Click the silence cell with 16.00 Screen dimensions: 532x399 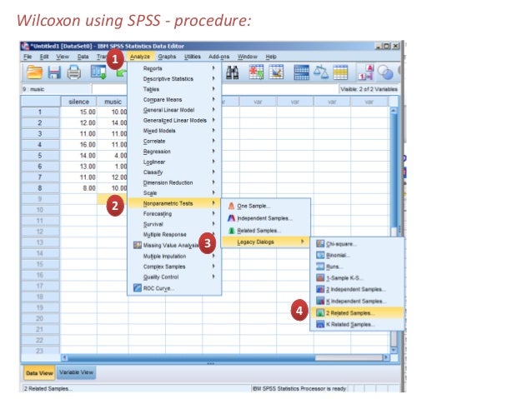78,145
